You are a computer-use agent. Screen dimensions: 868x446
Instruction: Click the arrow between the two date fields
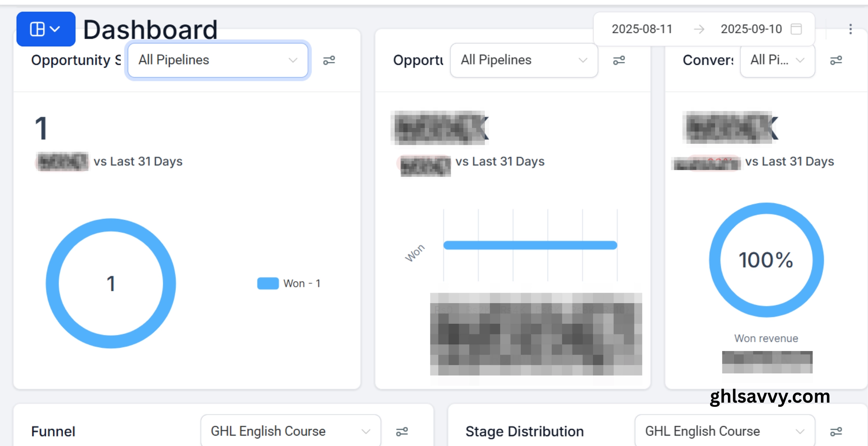tap(699, 29)
